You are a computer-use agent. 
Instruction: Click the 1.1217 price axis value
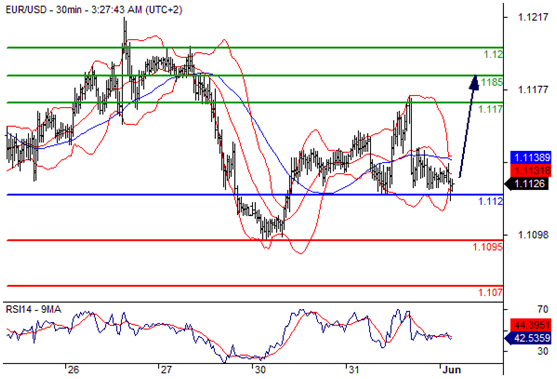(x=533, y=17)
